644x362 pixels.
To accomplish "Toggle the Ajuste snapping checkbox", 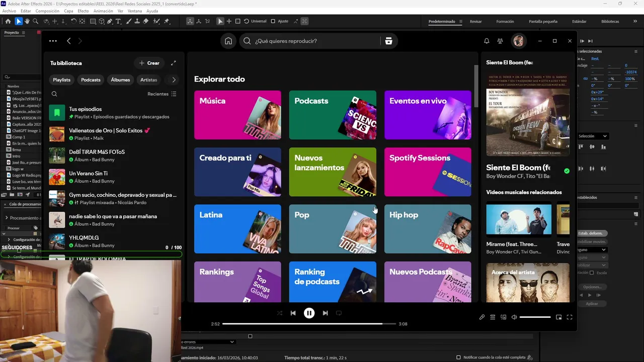I will pos(273,21).
